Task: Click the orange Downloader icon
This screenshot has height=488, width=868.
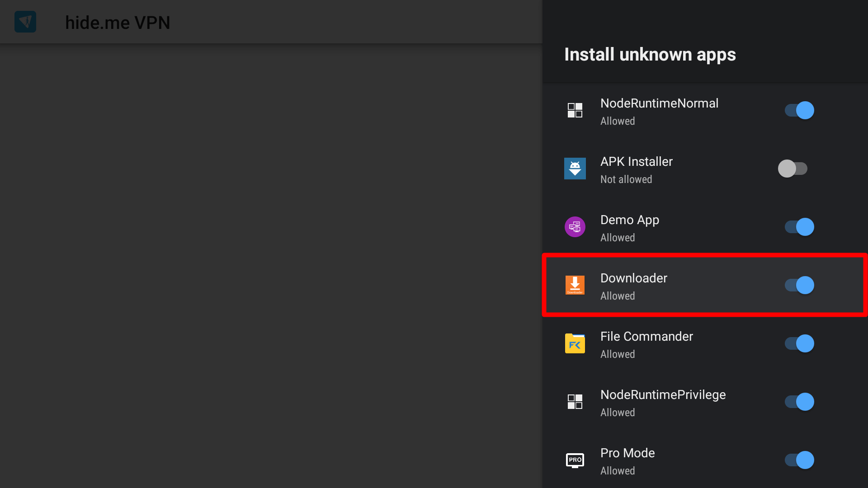Action: pyautogui.click(x=575, y=285)
